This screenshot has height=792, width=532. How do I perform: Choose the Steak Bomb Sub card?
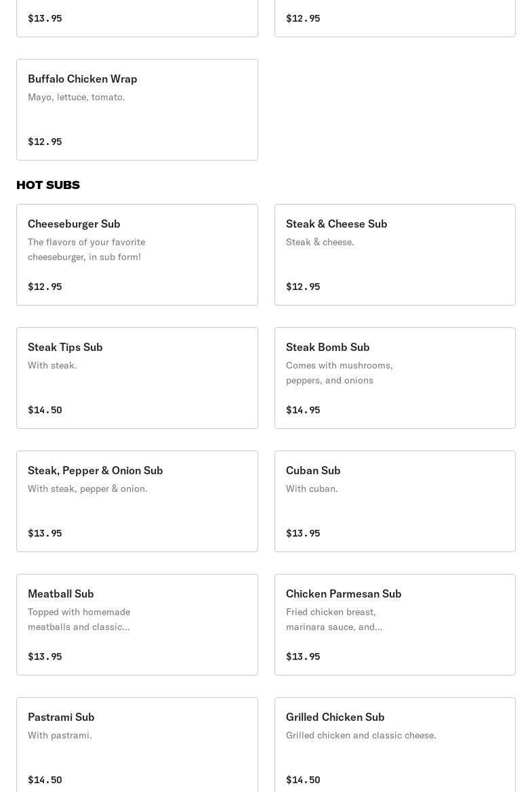point(394,378)
